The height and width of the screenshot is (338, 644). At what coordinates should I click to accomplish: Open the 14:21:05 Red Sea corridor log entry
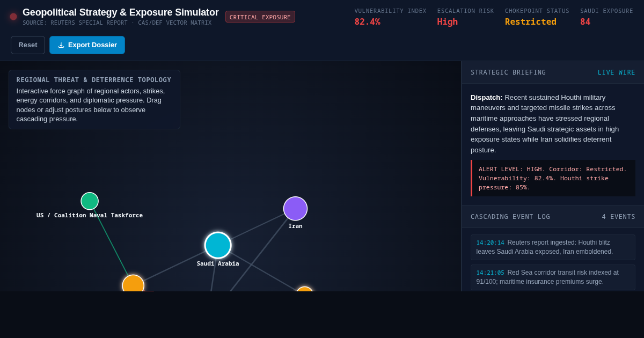pos(553,277)
